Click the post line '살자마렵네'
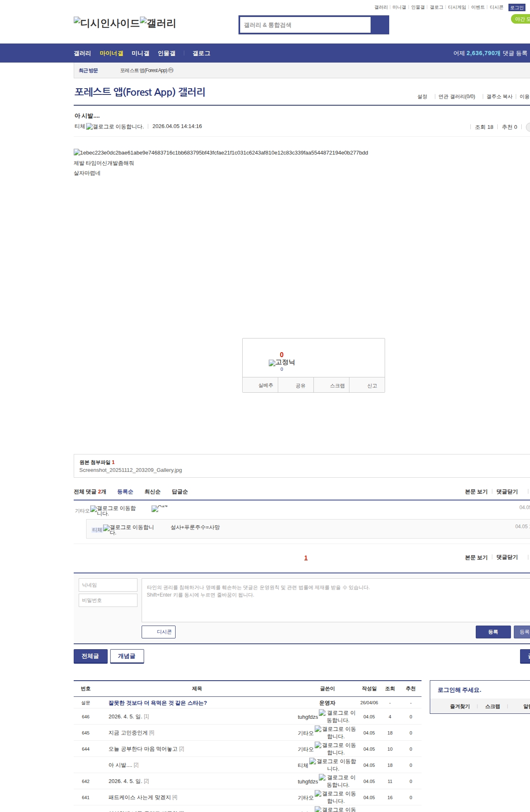Image resolution: width=530 pixels, height=812 pixels. tap(87, 173)
